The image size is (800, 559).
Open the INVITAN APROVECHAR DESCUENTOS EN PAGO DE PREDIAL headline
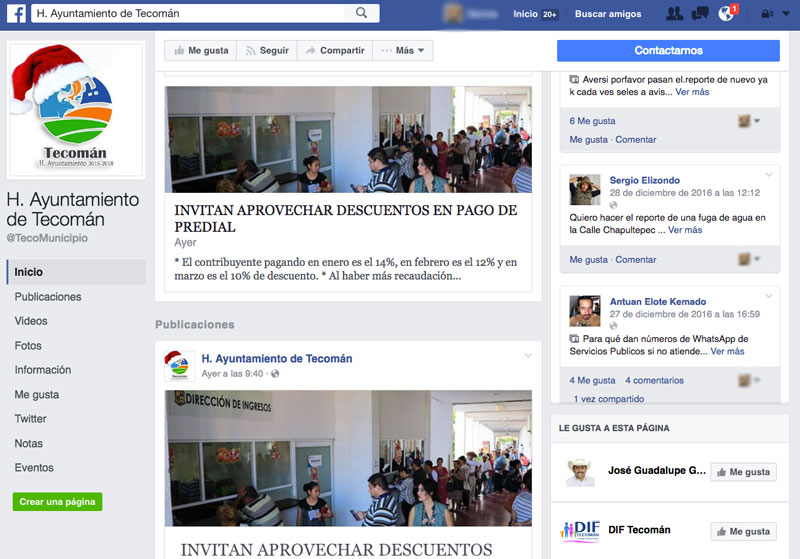click(346, 218)
